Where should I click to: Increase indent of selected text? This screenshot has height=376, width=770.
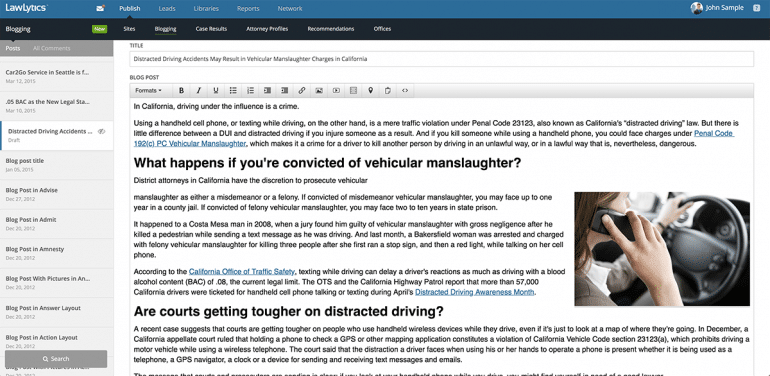coord(284,90)
